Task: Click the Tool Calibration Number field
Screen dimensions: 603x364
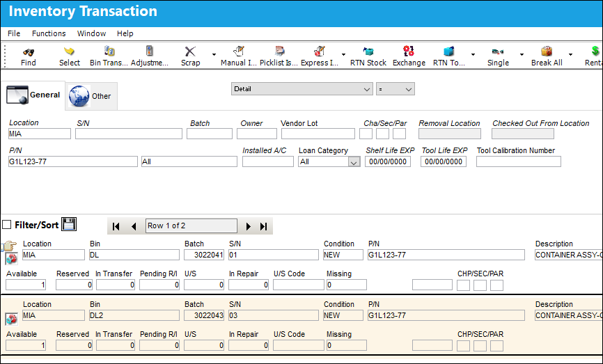Action: [x=518, y=161]
